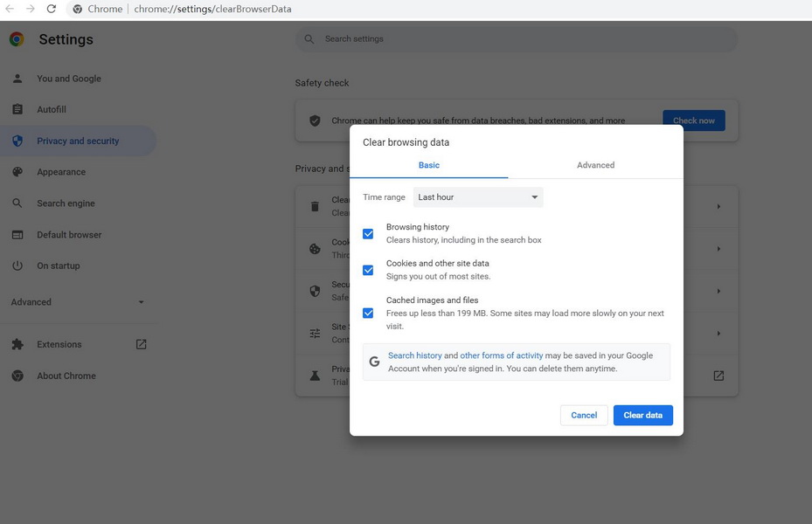Open the other forms of activity link
Image resolution: width=812 pixels, height=524 pixels.
pos(501,355)
